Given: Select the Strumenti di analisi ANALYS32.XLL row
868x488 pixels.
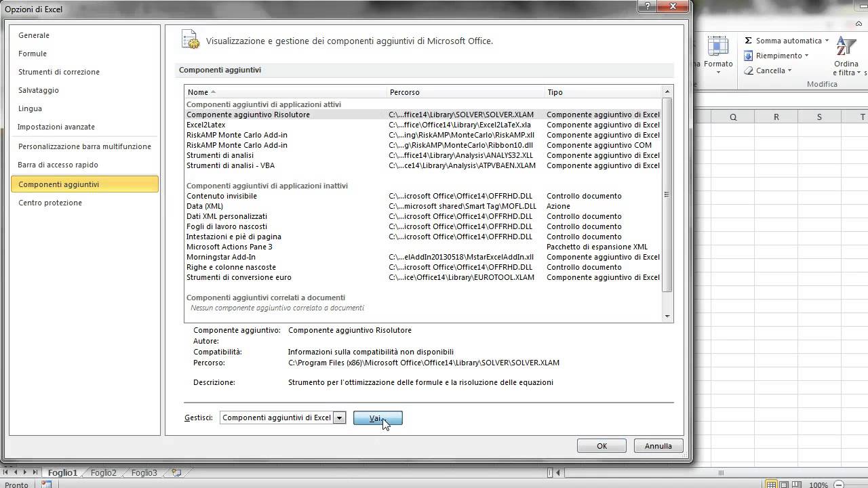Looking at the screenshot, I should (x=423, y=155).
